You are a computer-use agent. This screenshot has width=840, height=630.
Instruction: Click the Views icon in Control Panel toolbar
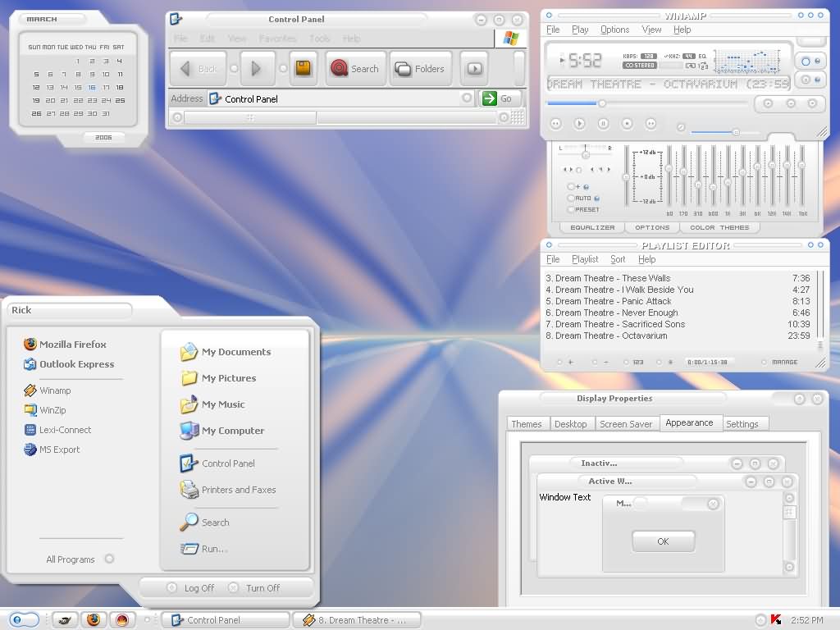point(474,69)
